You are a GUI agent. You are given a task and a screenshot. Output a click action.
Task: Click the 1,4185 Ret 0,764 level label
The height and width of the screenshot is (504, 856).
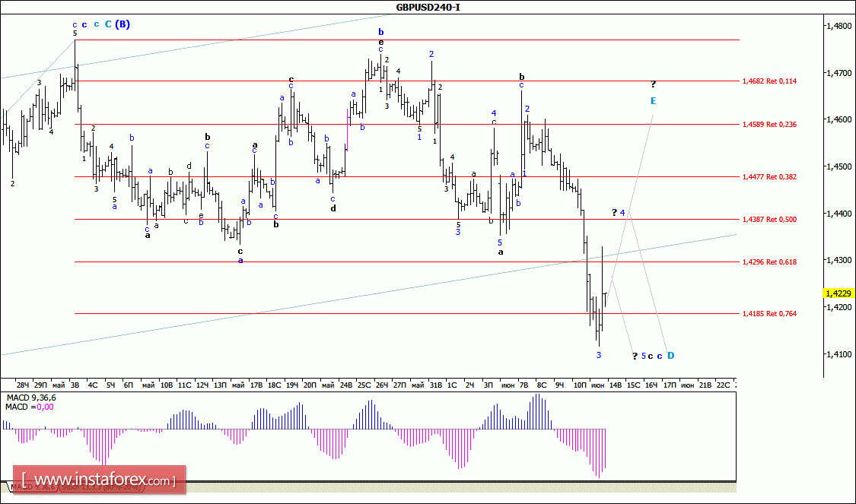coord(768,313)
